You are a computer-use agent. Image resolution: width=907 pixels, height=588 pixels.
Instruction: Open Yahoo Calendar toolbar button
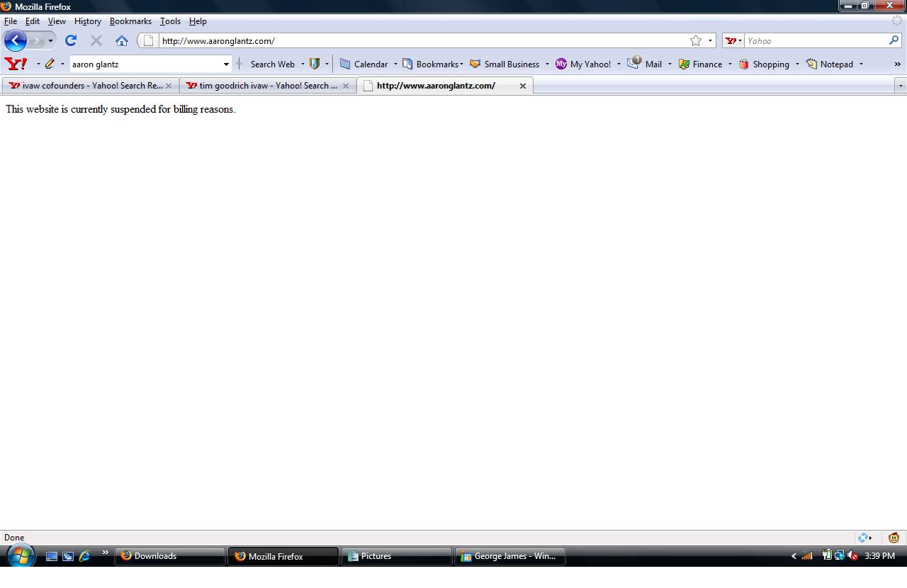click(364, 64)
